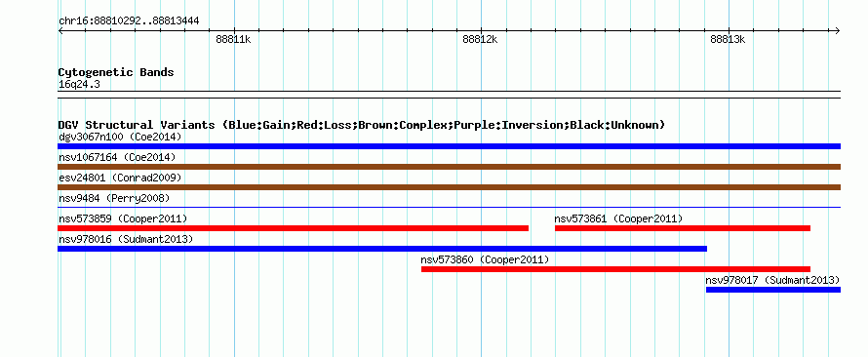Click the dgv3067n100 blue gain bar
This screenshot has height=357, width=868.
point(449,146)
